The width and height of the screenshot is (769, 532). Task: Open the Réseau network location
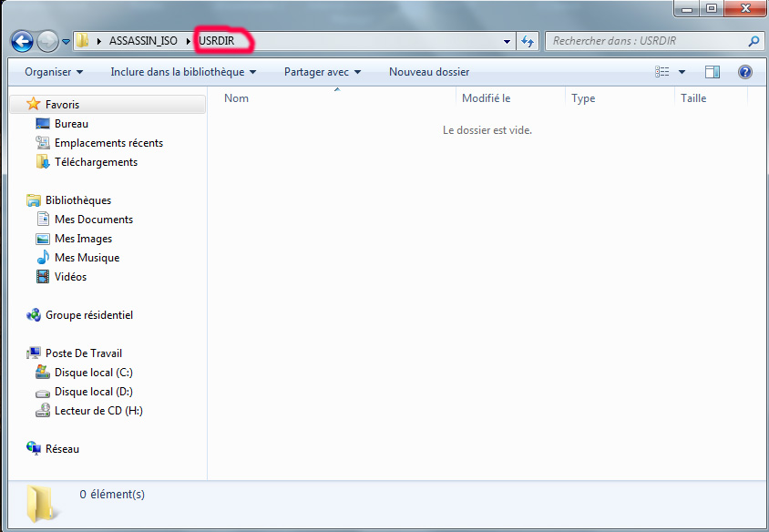(62, 449)
